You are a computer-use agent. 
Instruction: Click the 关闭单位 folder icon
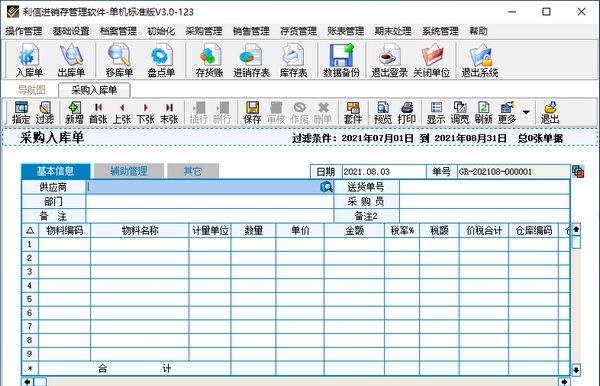tap(432, 60)
